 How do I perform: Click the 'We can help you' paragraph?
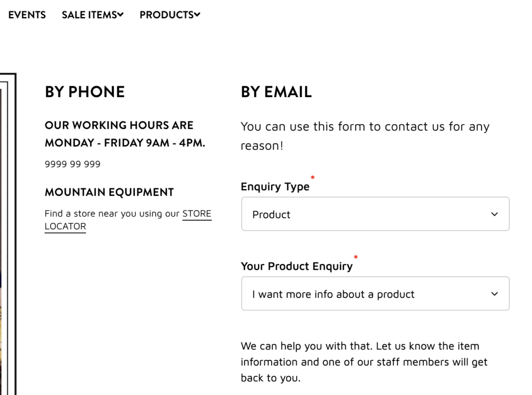pos(364,362)
